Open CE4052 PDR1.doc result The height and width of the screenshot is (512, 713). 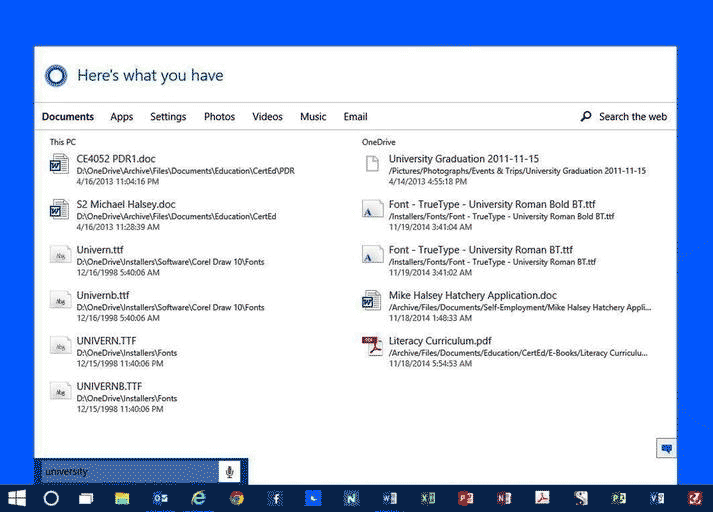pyautogui.click(x=116, y=159)
